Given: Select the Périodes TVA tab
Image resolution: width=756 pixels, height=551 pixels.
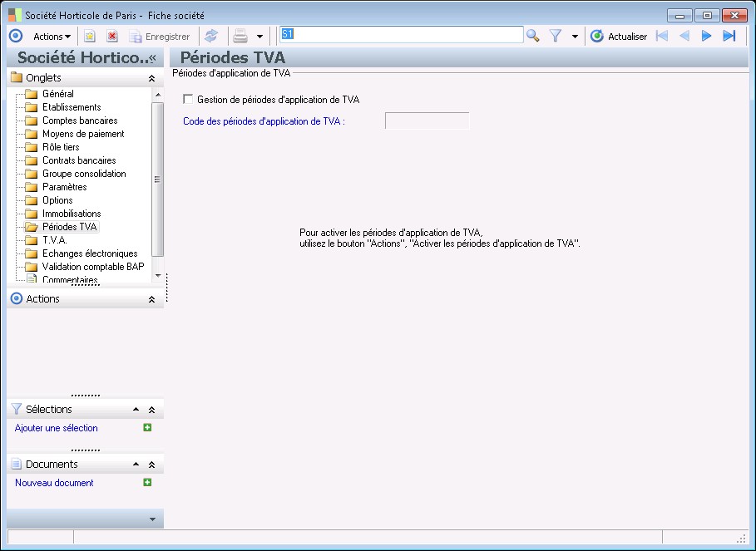Looking at the screenshot, I should click(69, 226).
